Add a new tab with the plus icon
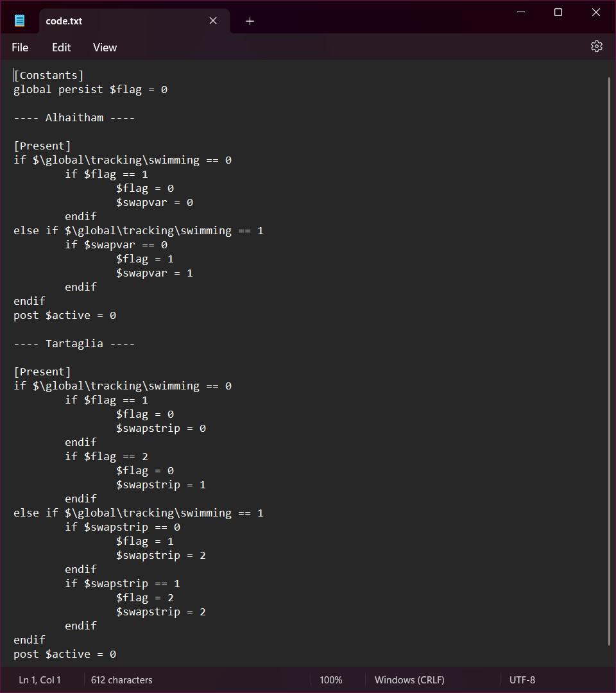The height and width of the screenshot is (693, 616). [250, 21]
